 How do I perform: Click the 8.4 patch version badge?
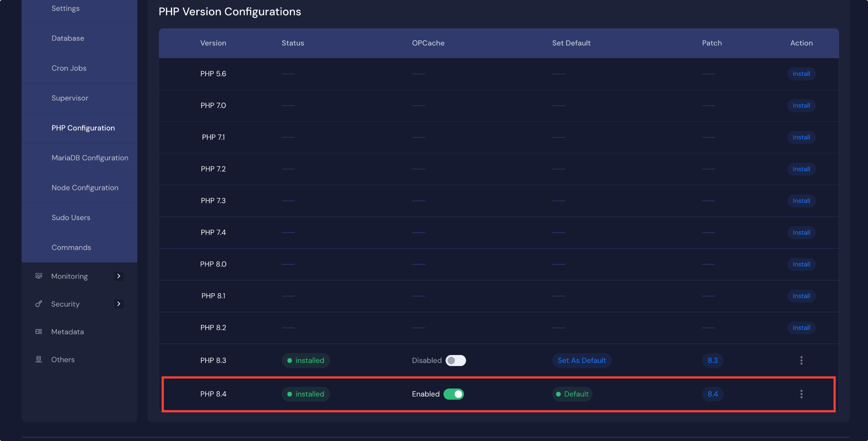coord(712,394)
